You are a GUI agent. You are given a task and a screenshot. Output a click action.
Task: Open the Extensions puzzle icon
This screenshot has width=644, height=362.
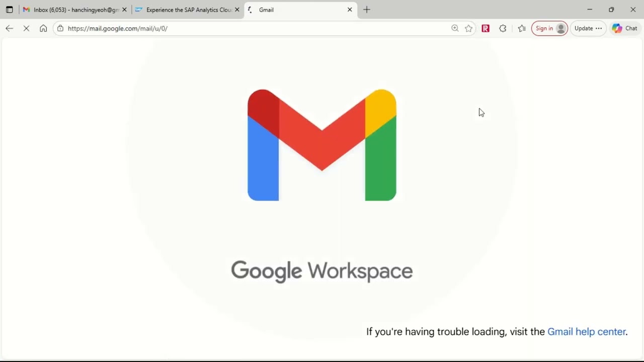click(503, 28)
